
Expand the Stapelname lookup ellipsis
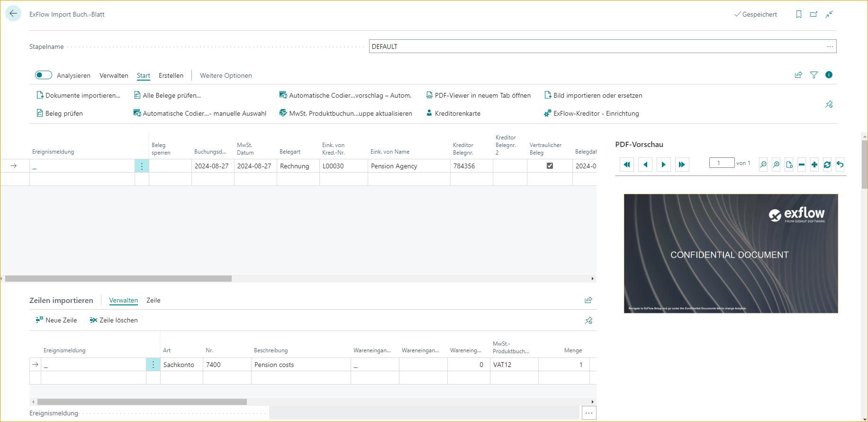tap(830, 46)
